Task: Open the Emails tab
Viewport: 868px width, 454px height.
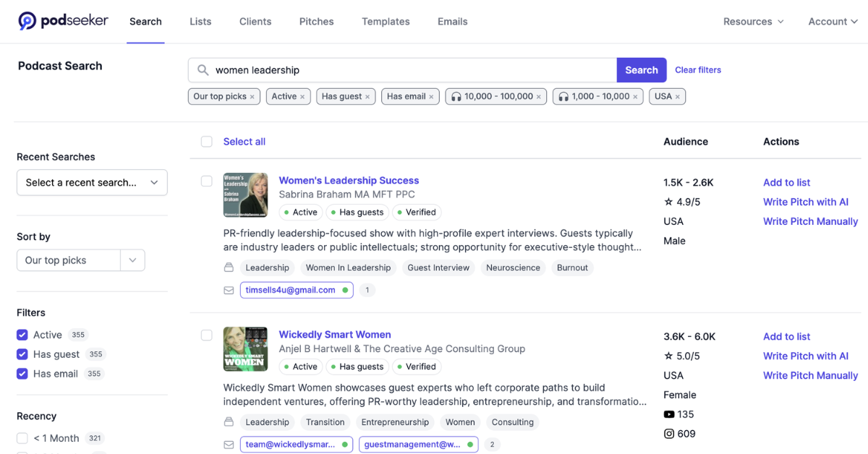Action: (453, 22)
